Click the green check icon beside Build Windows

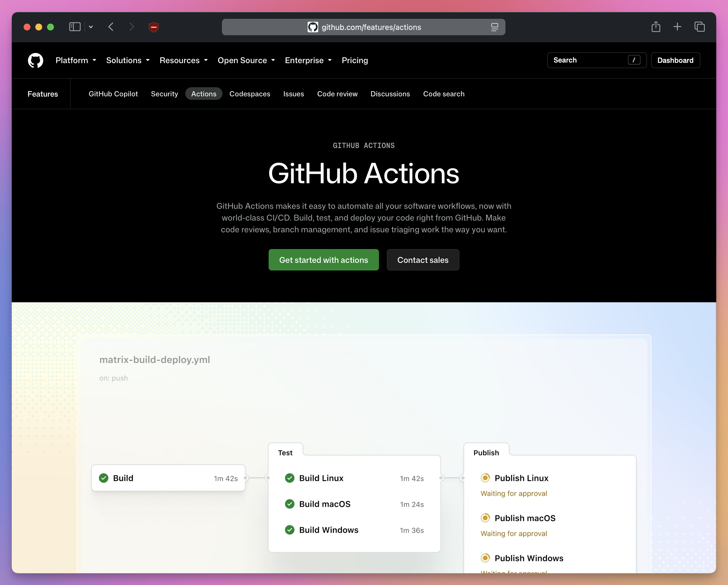point(290,530)
